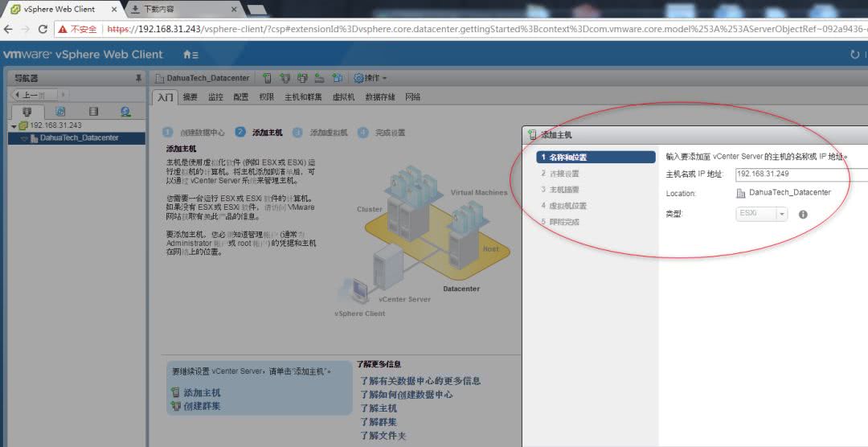This screenshot has height=447, width=868.
Task: Open the 了解文件夹 link
Action: pyautogui.click(x=383, y=436)
